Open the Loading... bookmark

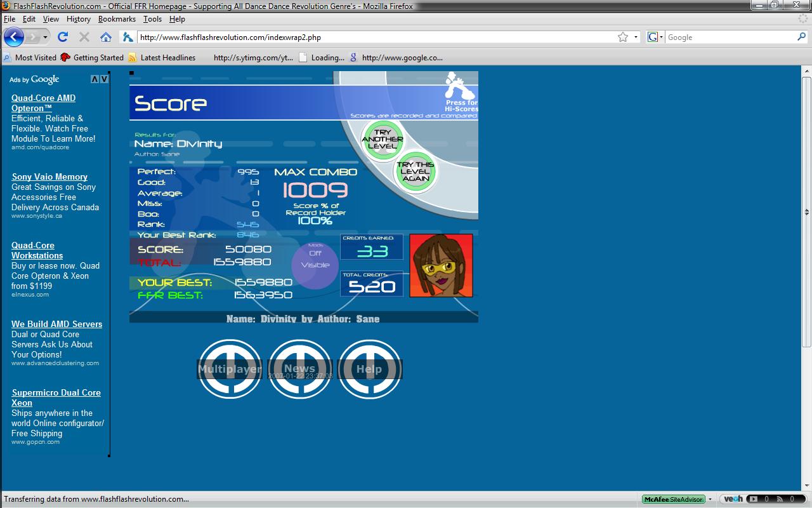pos(322,57)
